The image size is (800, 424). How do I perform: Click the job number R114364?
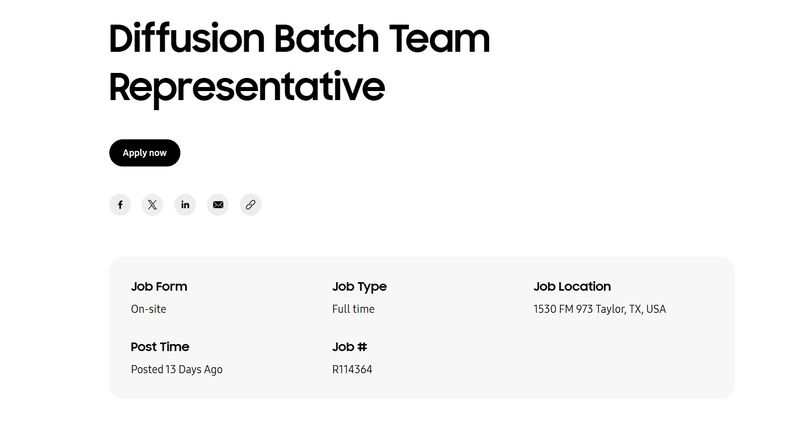pyautogui.click(x=352, y=370)
